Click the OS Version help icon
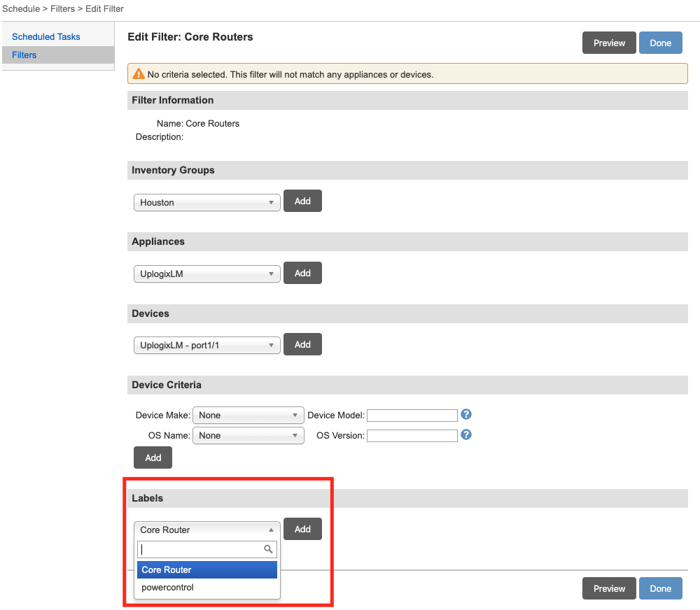 [466, 434]
